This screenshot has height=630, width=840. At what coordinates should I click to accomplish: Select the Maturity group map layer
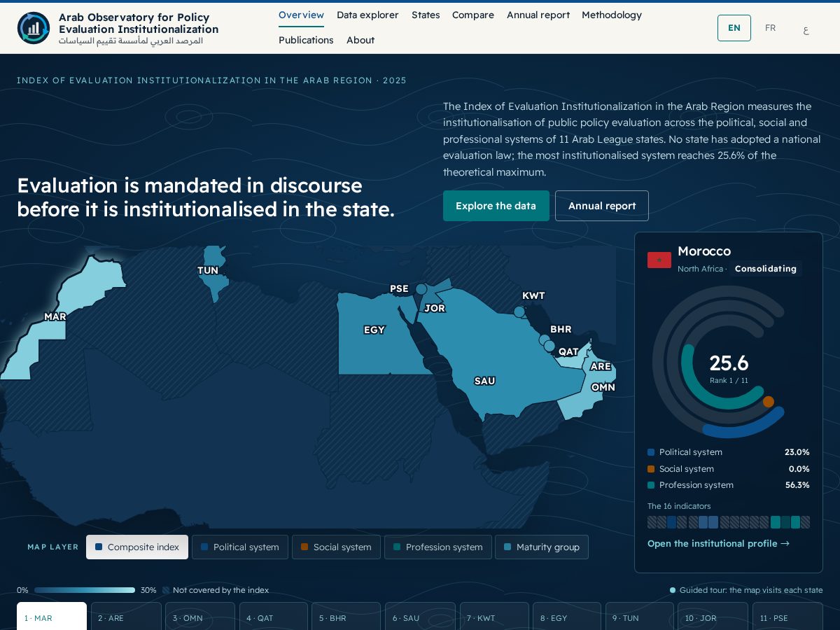point(542,547)
